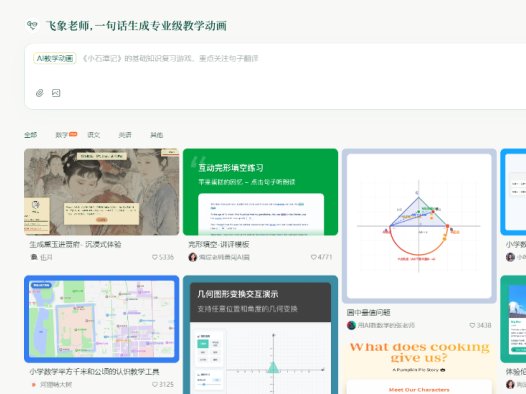Click the heading 飞象老师,一句话生成专业级教学动画
Viewport: 526px width, 394px height.
[136, 25]
